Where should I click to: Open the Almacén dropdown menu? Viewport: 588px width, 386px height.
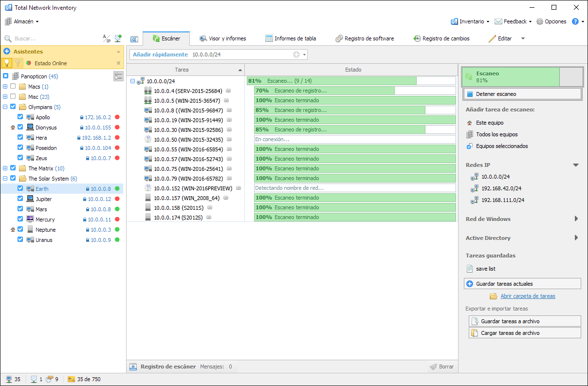(22, 21)
